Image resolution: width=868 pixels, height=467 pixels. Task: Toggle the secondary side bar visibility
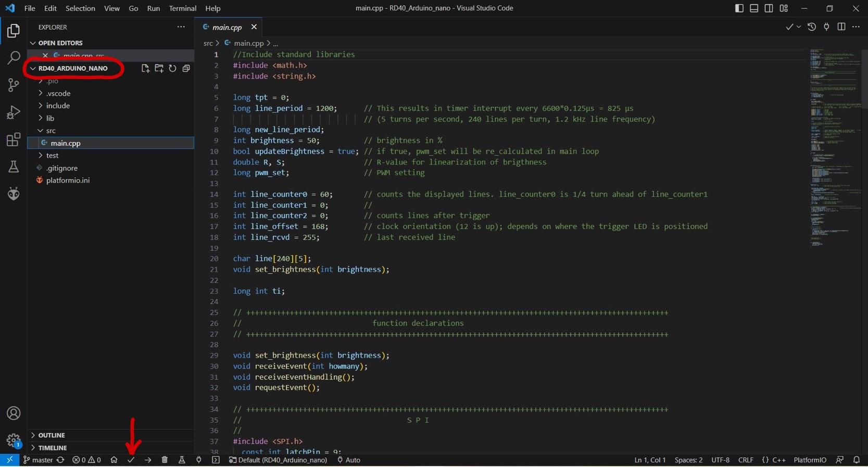[769, 8]
